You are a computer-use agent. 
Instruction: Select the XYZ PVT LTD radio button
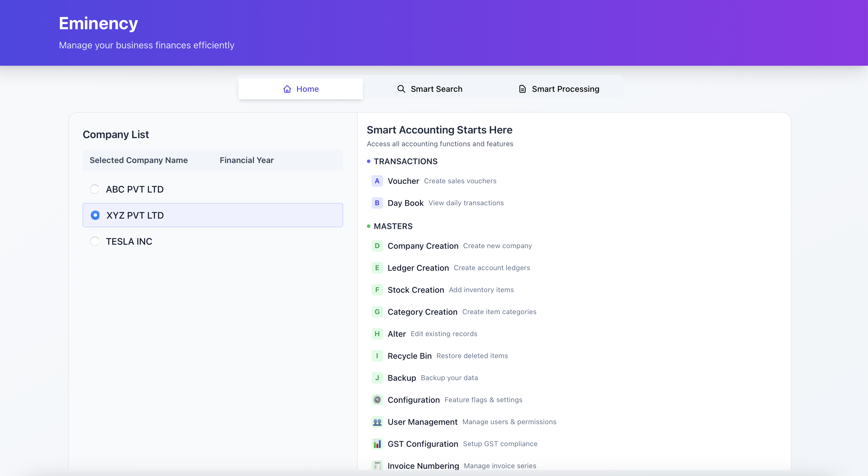95,215
